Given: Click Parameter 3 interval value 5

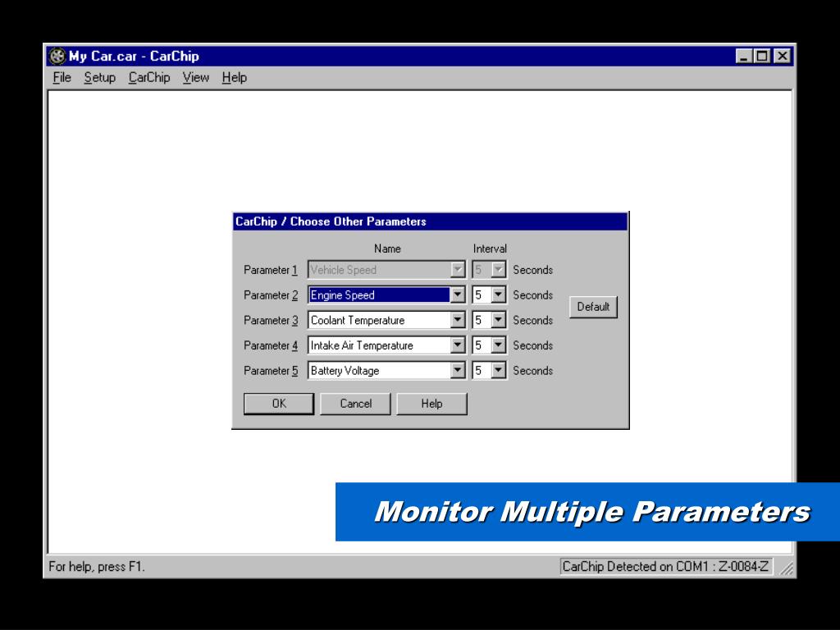Looking at the screenshot, I should pos(481,320).
